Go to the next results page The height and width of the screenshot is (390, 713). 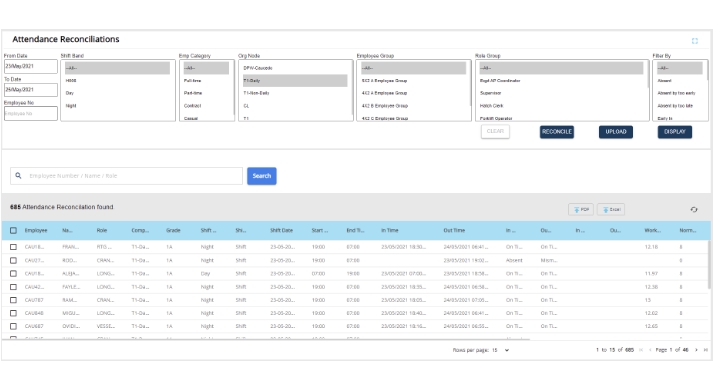[696, 350]
